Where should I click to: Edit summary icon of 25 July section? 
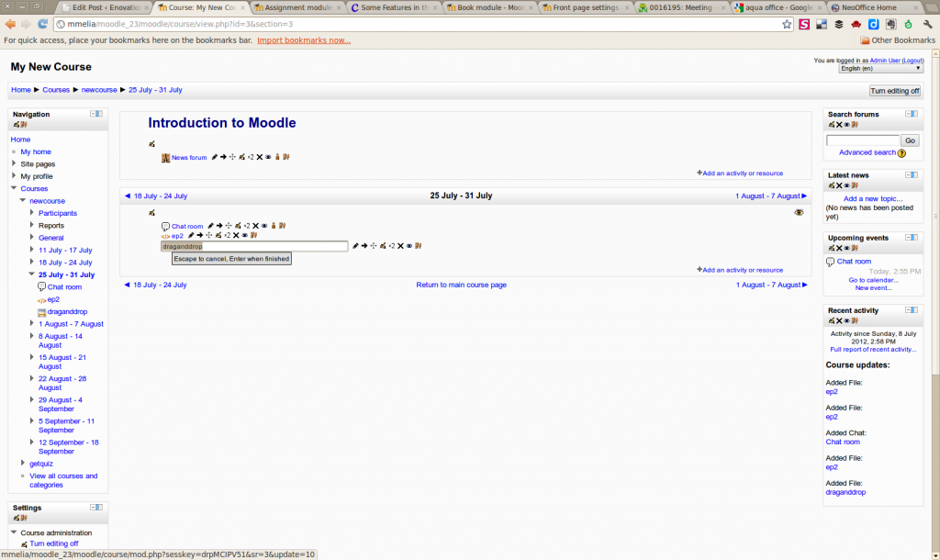(151, 213)
